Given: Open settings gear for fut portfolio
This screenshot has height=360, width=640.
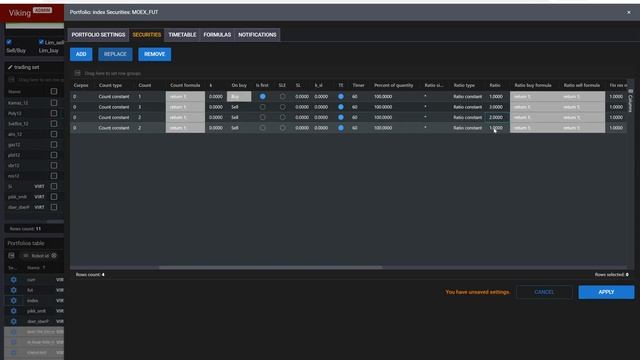Looking at the screenshot, I should point(13,290).
